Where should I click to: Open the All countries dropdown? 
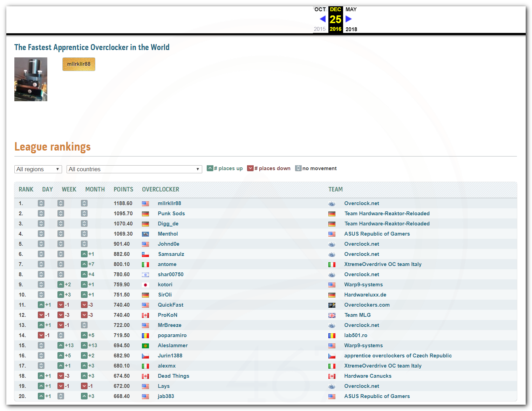pos(135,169)
